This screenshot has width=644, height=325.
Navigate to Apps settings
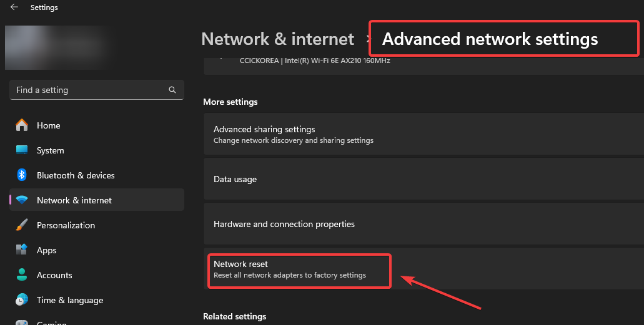97,250
